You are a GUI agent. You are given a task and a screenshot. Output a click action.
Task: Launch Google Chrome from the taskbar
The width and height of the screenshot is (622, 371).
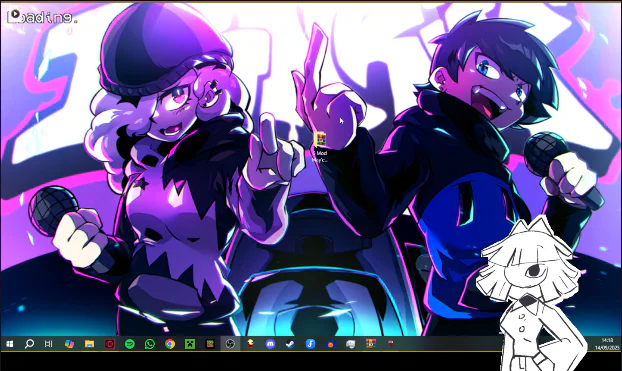point(170,344)
